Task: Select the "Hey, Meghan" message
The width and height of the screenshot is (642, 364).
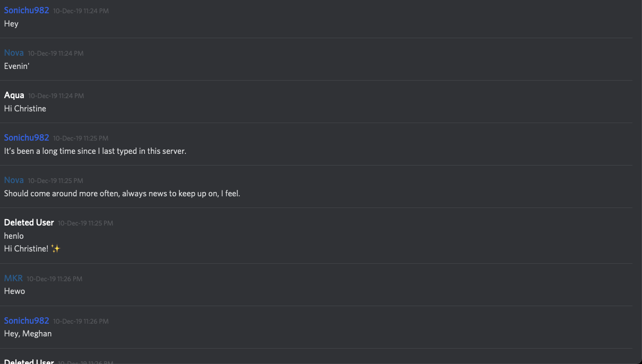Action: [28, 334]
